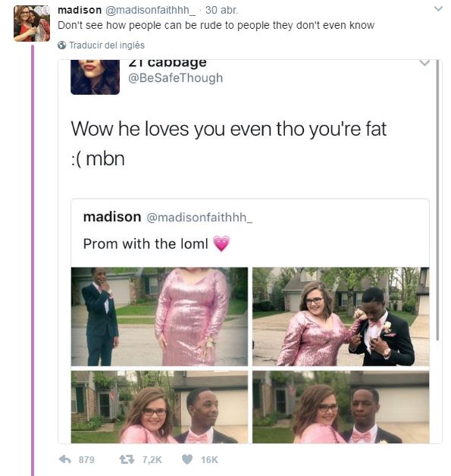Click the embedded image scrollbar

coord(437,200)
